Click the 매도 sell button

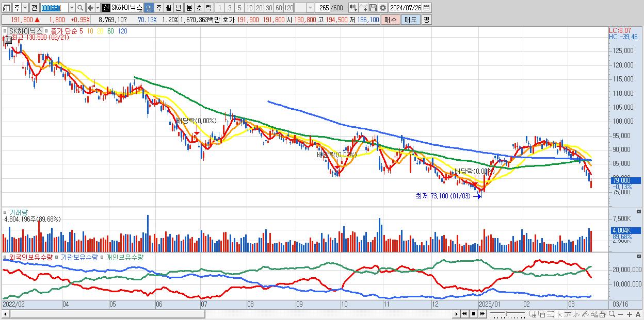click(410, 20)
